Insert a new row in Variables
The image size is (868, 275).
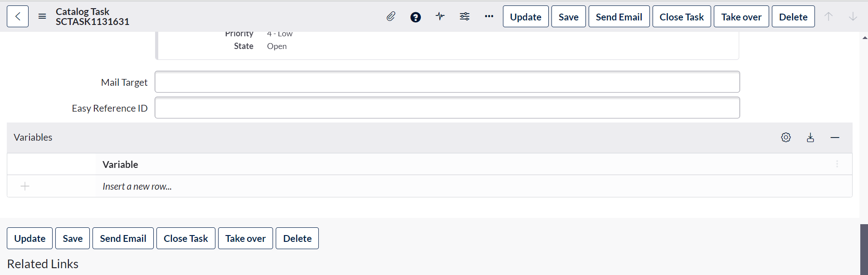[137, 186]
